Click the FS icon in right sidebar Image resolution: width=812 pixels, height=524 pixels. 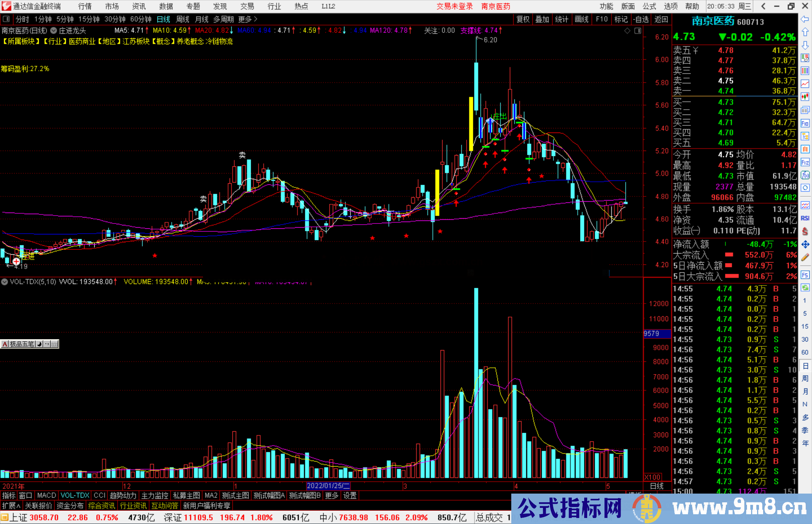pos(805,275)
